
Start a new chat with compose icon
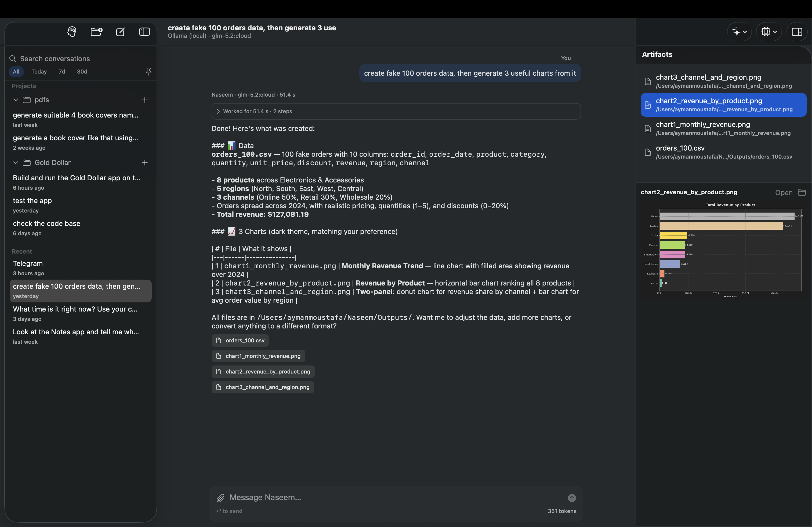(121, 32)
